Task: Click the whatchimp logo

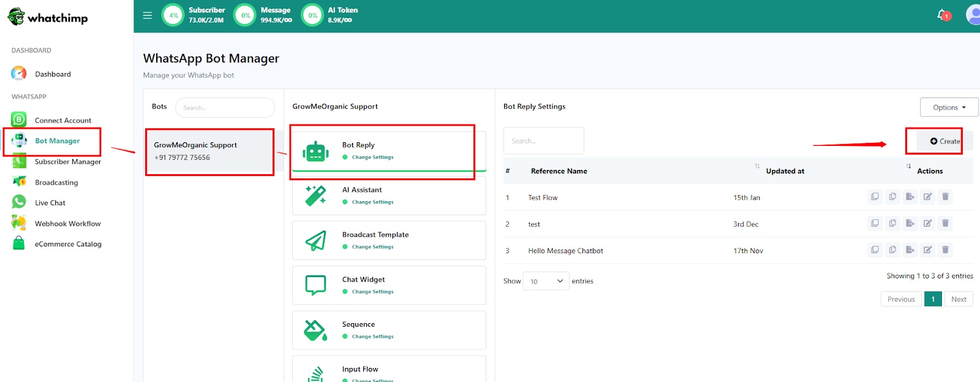Action: [48, 17]
